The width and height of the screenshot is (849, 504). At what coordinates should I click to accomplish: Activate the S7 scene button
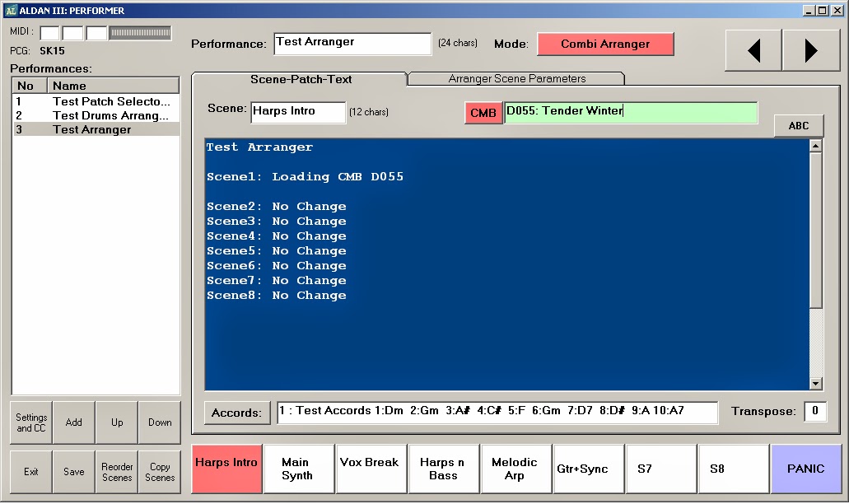[661, 469]
